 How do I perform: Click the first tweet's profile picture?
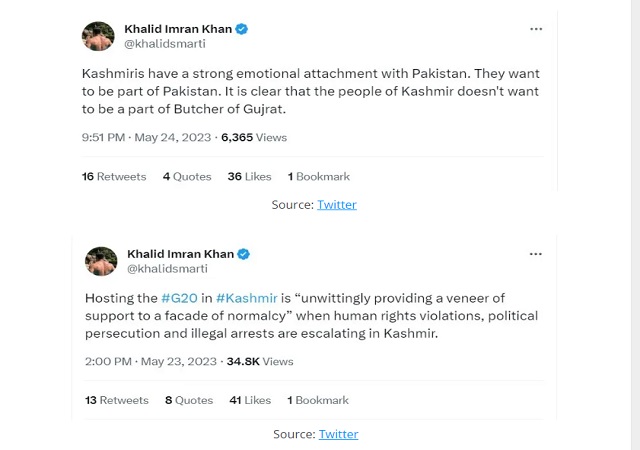(x=99, y=36)
